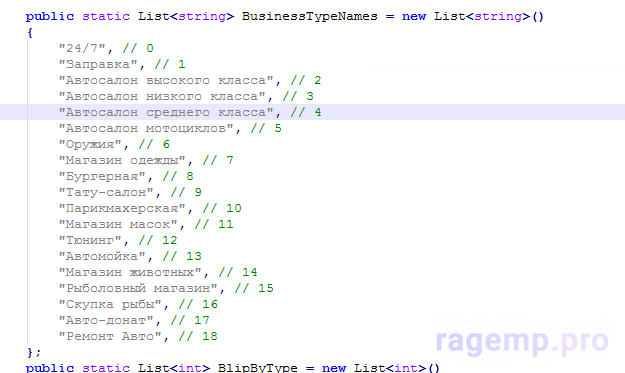625x373 pixels.
Task: Click the "Автосалон высокого класса" string
Action: pyautogui.click(x=166, y=80)
